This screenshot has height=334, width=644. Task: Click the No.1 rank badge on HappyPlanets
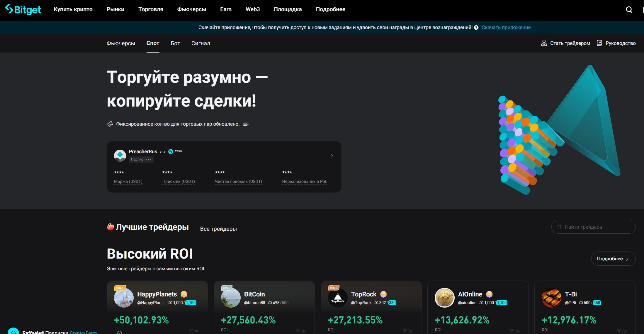(x=120, y=288)
